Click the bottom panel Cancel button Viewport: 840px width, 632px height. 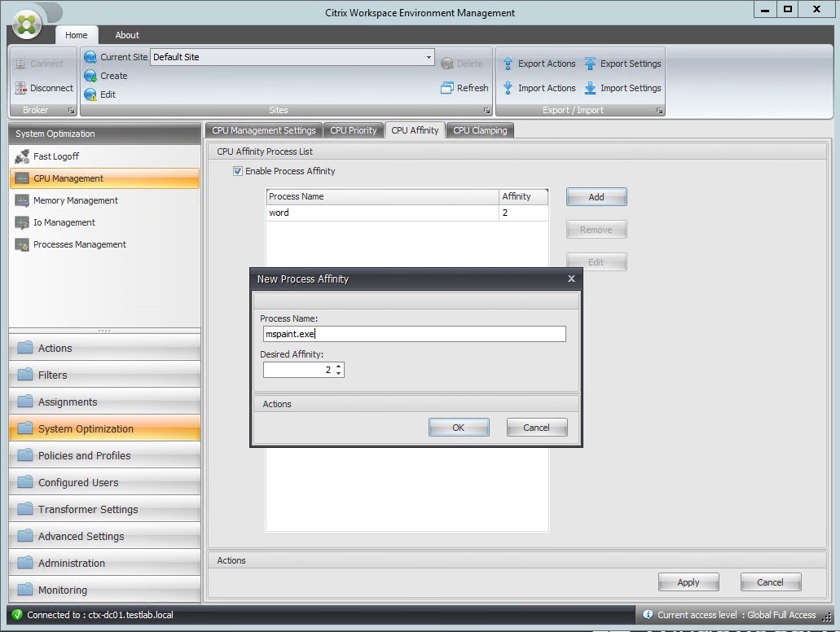pyautogui.click(x=771, y=582)
